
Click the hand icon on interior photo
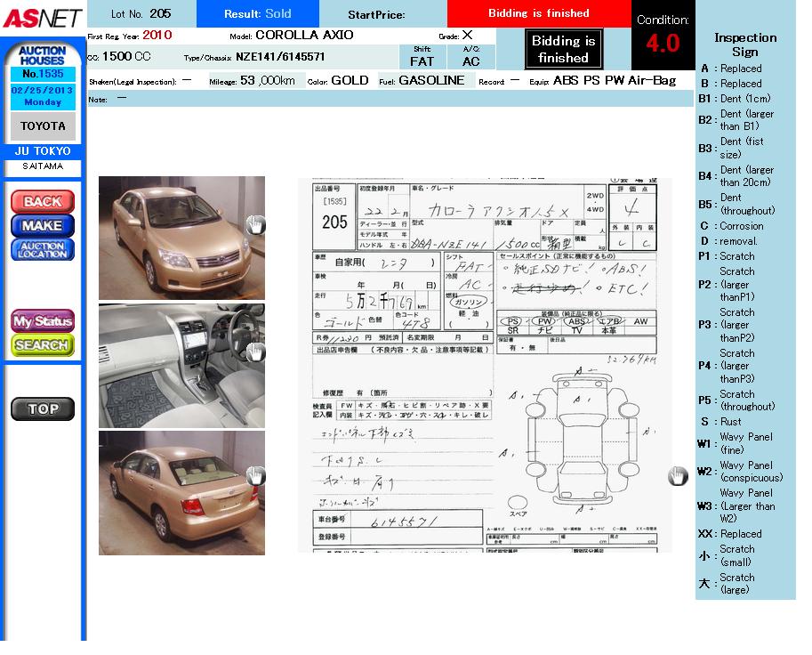tap(255, 352)
